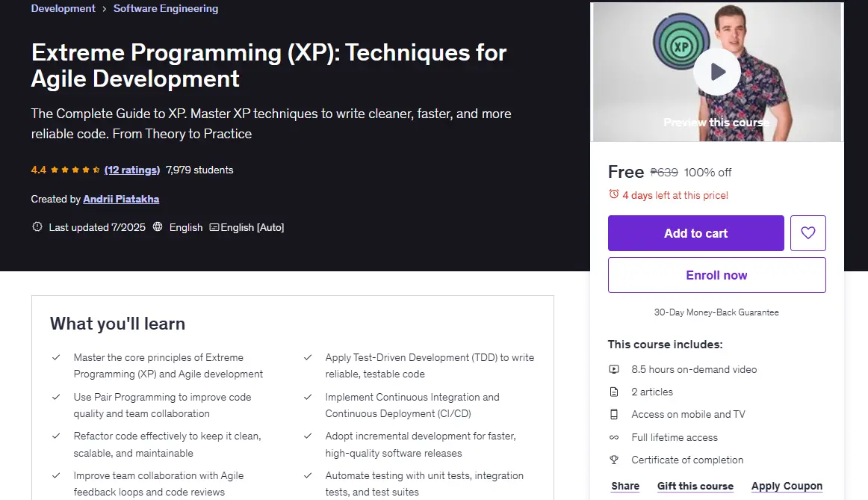Click the course preview thumbnail image

pos(717,72)
